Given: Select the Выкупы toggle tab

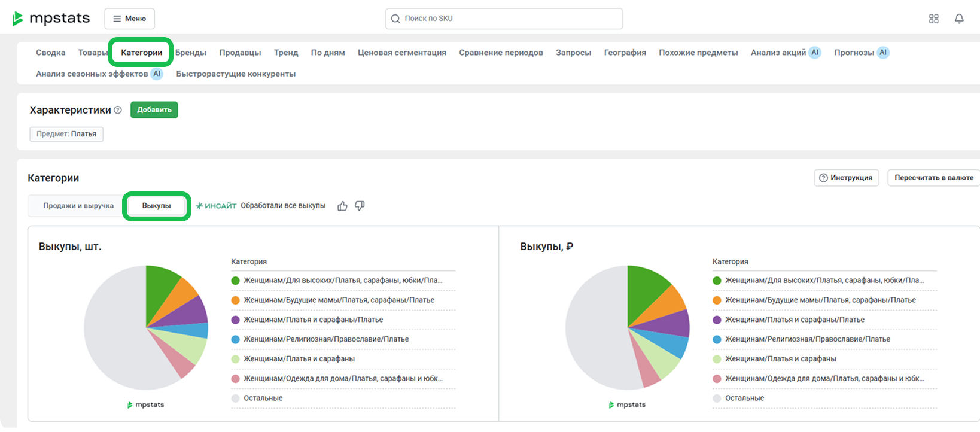Looking at the screenshot, I should coord(156,206).
